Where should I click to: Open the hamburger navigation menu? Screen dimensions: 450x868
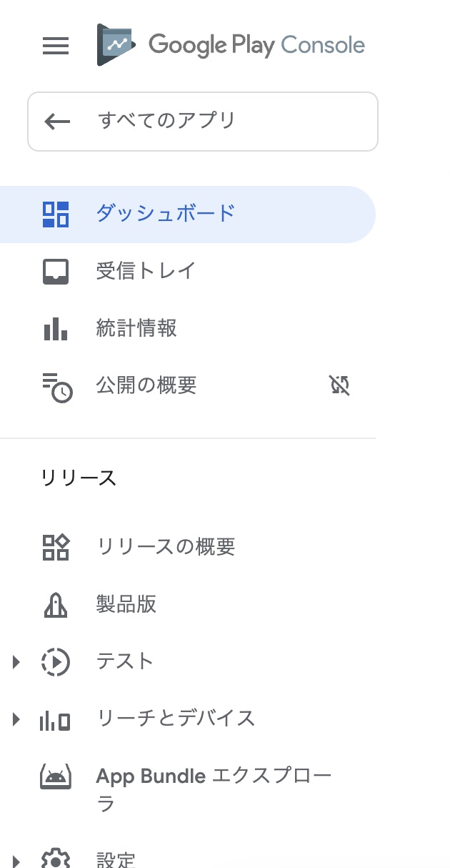click(x=55, y=45)
